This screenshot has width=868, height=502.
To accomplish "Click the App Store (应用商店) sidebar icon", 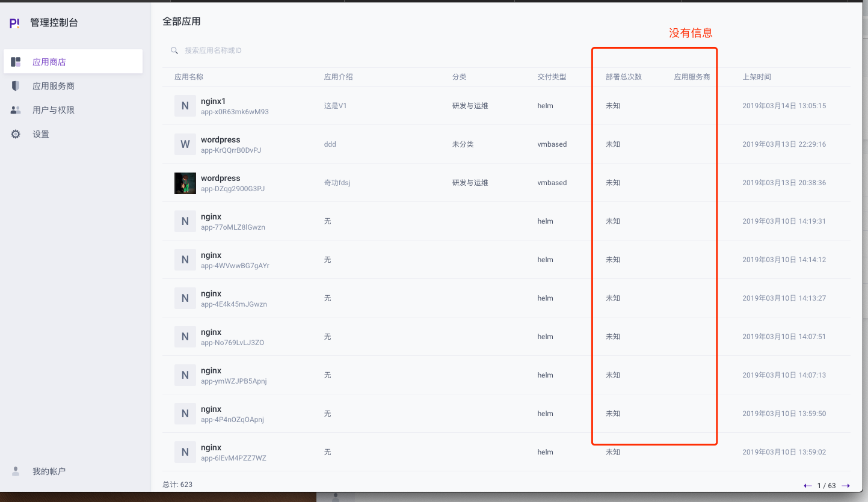I will [x=16, y=62].
